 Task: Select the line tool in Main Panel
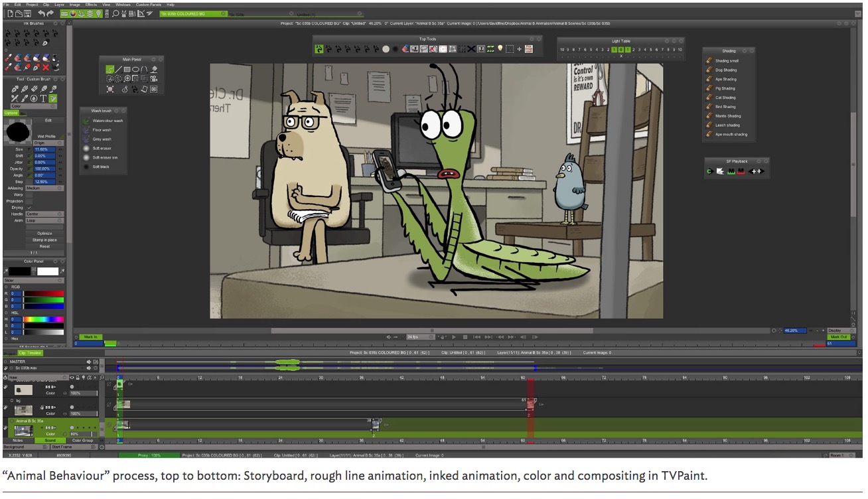(x=119, y=69)
